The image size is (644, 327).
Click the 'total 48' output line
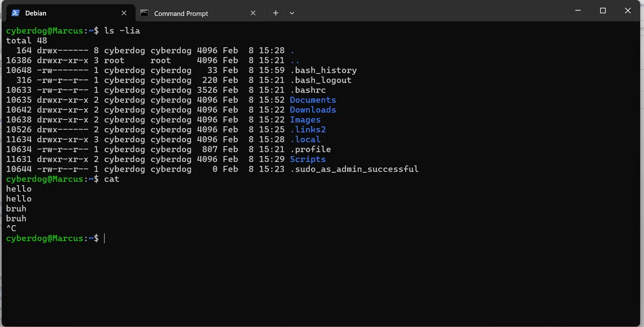(x=27, y=41)
